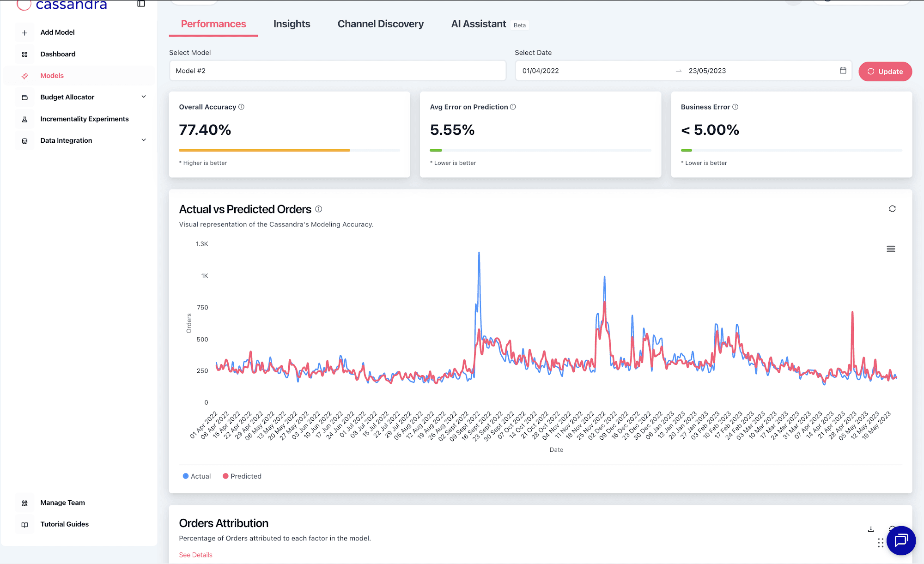The height and width of the screenshot is (564, 924).
Task: Click the Dashboard grid icon
Action: 24,55
